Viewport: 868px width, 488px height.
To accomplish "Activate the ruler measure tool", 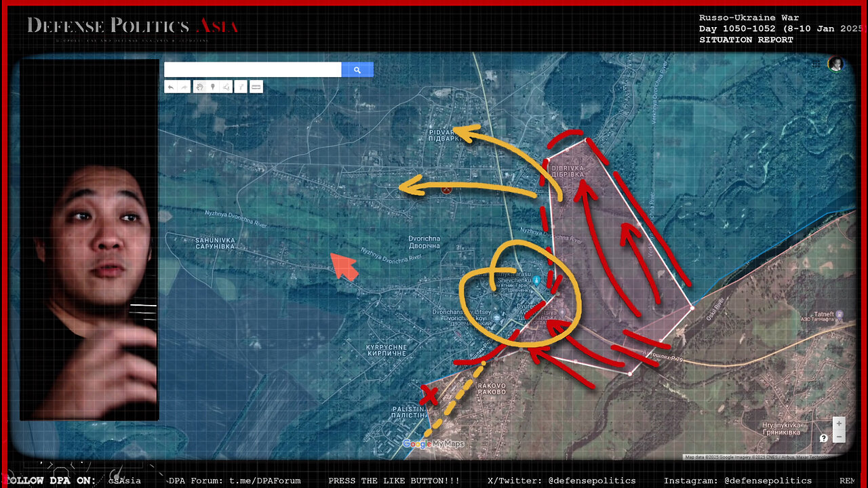I will [x=256, y=87].
